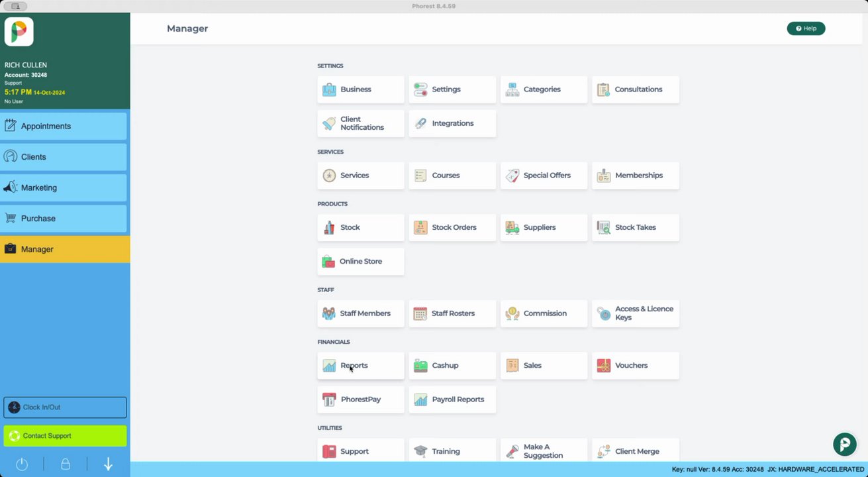
Task: Go to Marketing in the sidebar
Action: pos(64,187)
